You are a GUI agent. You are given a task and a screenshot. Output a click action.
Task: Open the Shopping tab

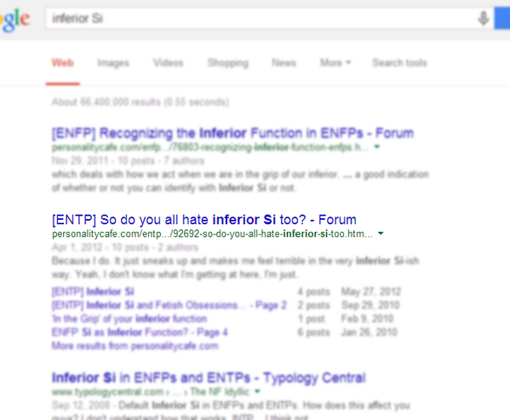[x=228, y=63]
